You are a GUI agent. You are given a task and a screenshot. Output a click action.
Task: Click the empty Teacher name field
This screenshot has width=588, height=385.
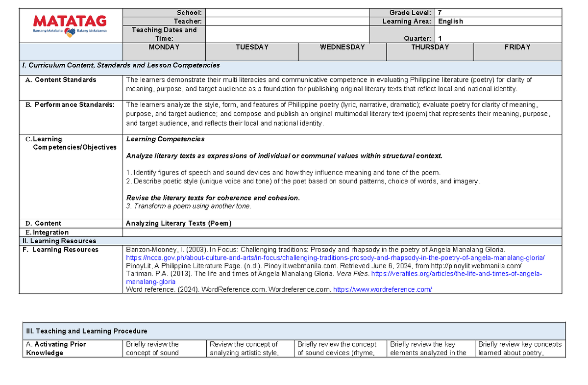[287, 21]
